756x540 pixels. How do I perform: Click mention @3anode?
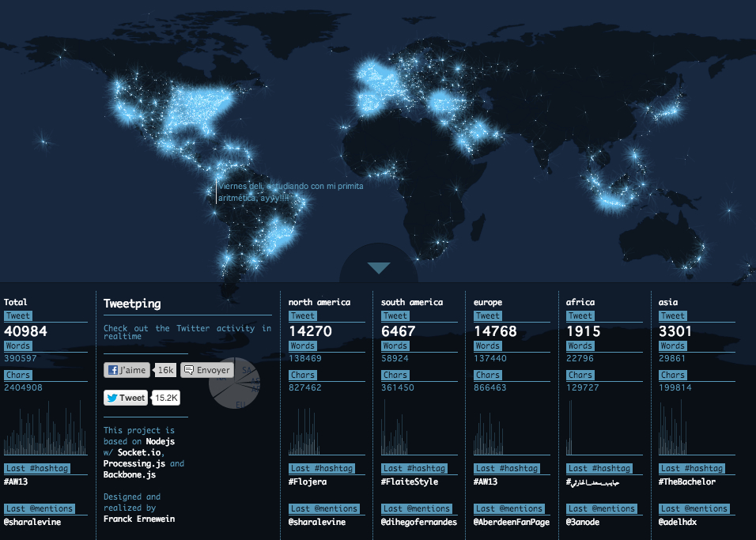(x=583, y=522)
